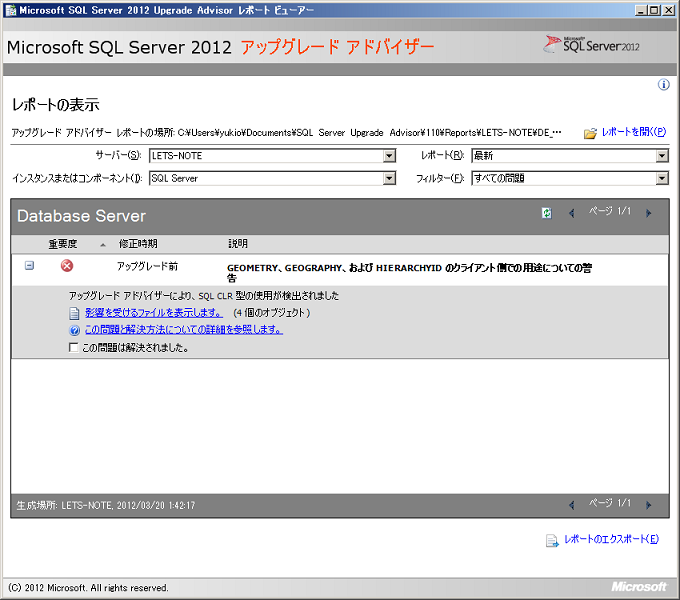Click the refresh icon in Database Server header

click(546, 213)
